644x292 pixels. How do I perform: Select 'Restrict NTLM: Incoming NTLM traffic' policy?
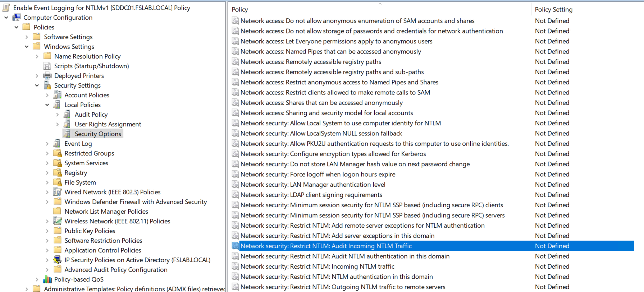[x=318, y=266]
